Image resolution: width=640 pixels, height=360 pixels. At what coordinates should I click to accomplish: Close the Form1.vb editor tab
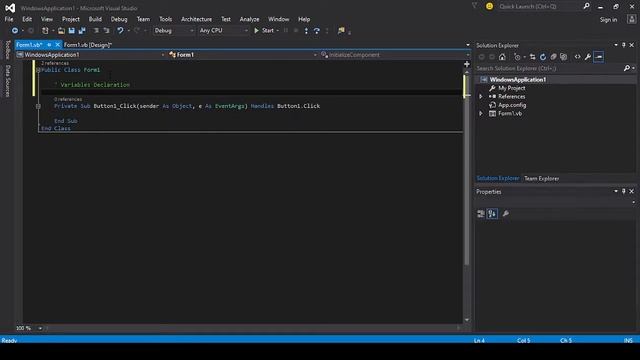[58, 45]
